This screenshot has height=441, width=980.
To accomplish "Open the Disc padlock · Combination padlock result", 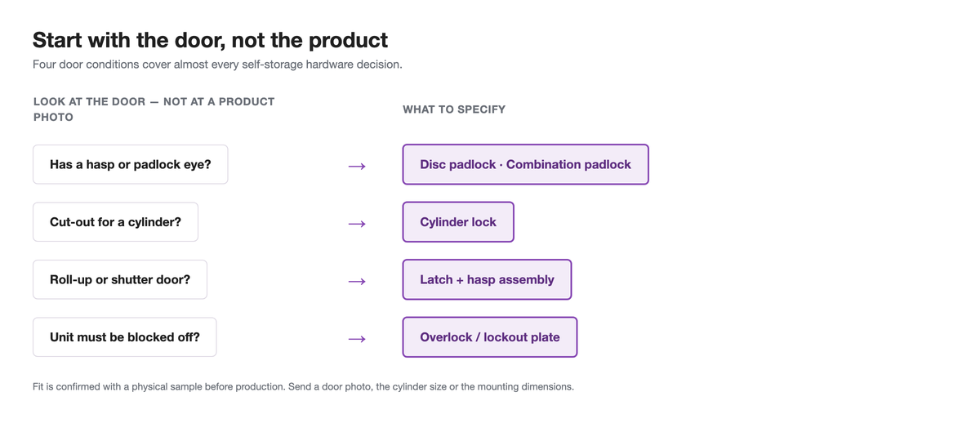I will click(526, 164).
